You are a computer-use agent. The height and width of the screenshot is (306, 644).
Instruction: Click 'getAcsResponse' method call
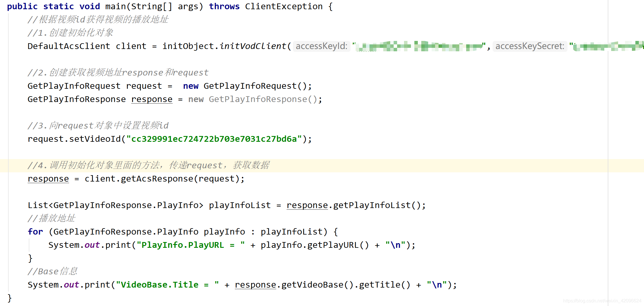click(x=157, y=179)
